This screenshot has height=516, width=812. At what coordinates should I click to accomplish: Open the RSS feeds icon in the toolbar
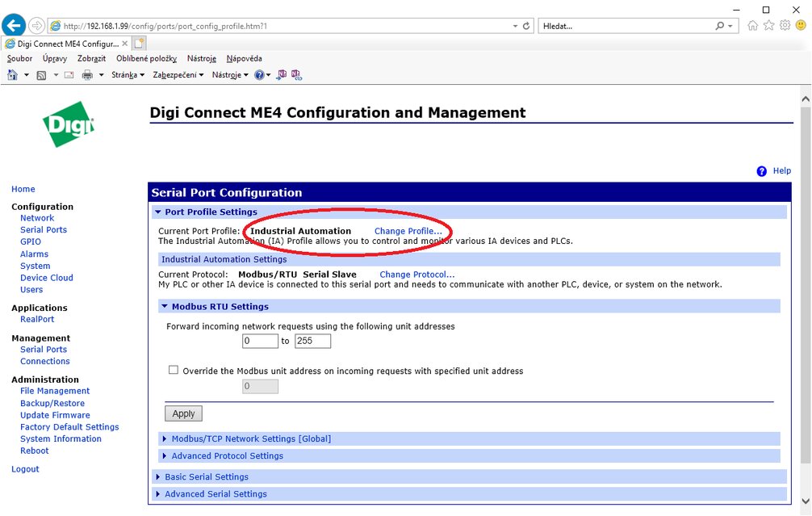pyautogui.click(x=41, y=74)
